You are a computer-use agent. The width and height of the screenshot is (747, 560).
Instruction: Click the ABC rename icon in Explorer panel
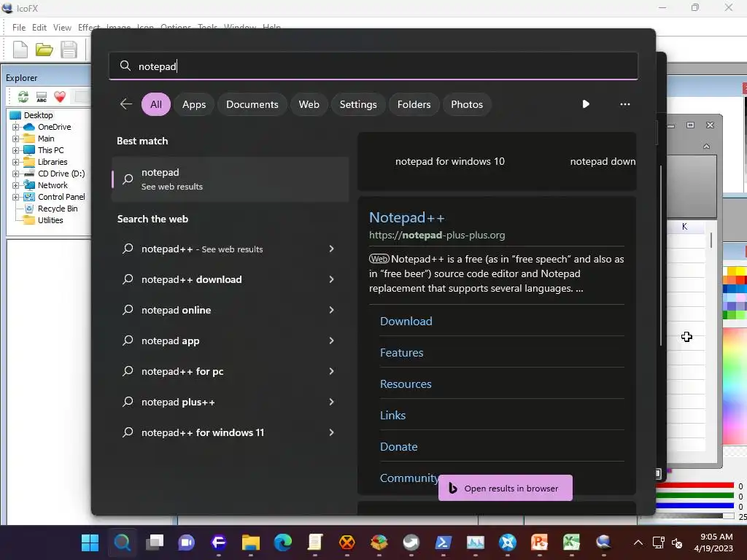42,97
